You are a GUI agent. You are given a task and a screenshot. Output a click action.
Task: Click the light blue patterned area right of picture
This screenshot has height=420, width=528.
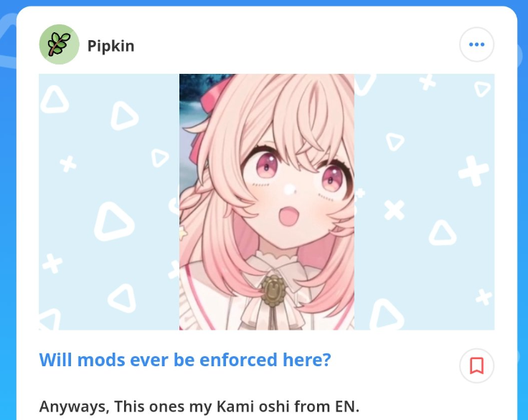pos(424,202)
